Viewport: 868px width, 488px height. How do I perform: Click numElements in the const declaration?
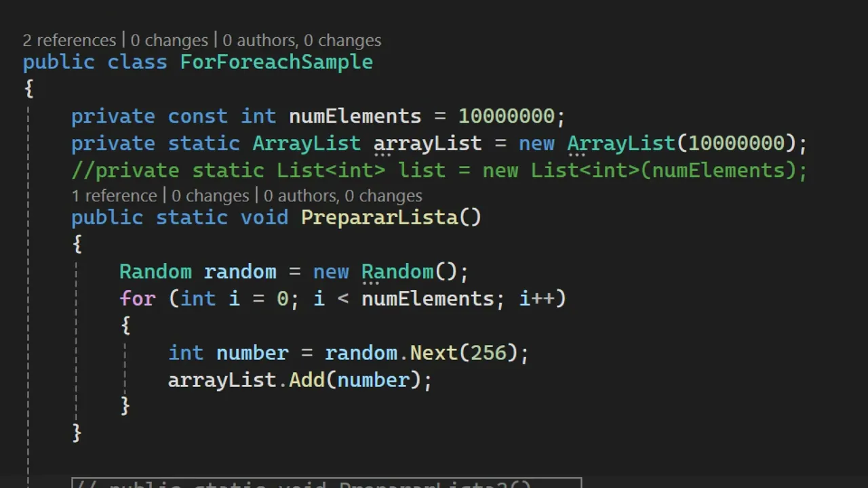[355, 117]
